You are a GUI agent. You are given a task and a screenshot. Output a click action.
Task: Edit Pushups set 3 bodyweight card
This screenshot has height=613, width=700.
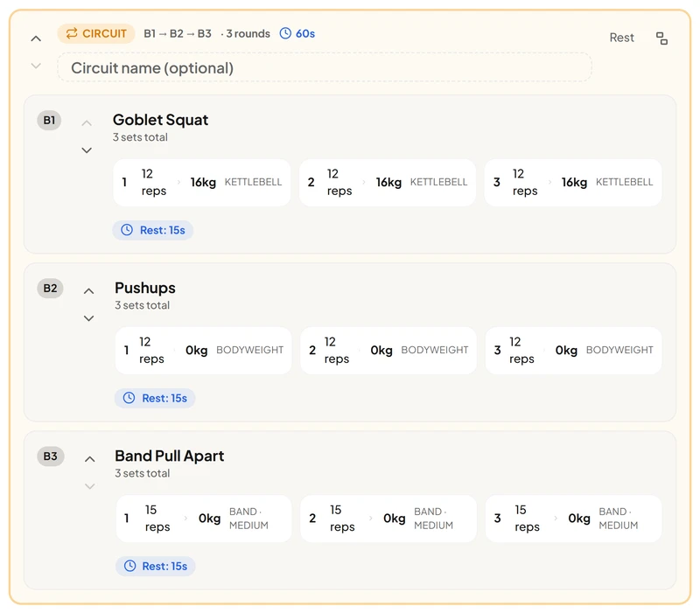click(x=574, y=351)
